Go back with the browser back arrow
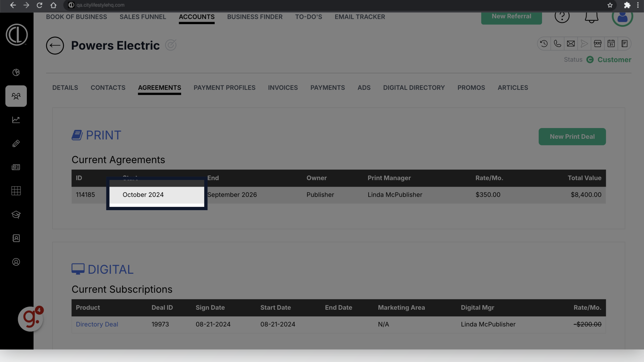The width and height of the screenshot is (644, 362). click(13, 5)
